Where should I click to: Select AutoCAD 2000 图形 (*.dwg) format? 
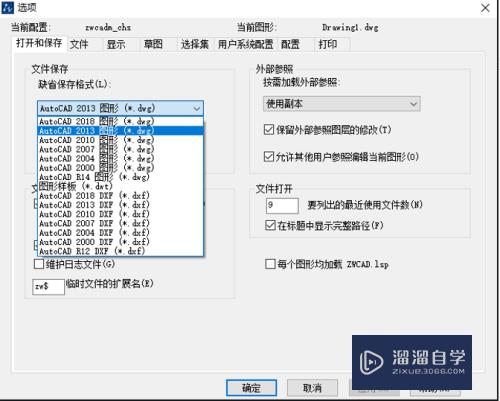(x=120, y=168)
